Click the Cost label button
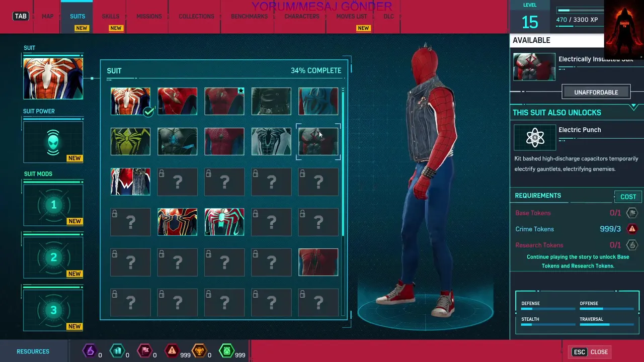This screenshot has width=644, height=362. (628, 197)
